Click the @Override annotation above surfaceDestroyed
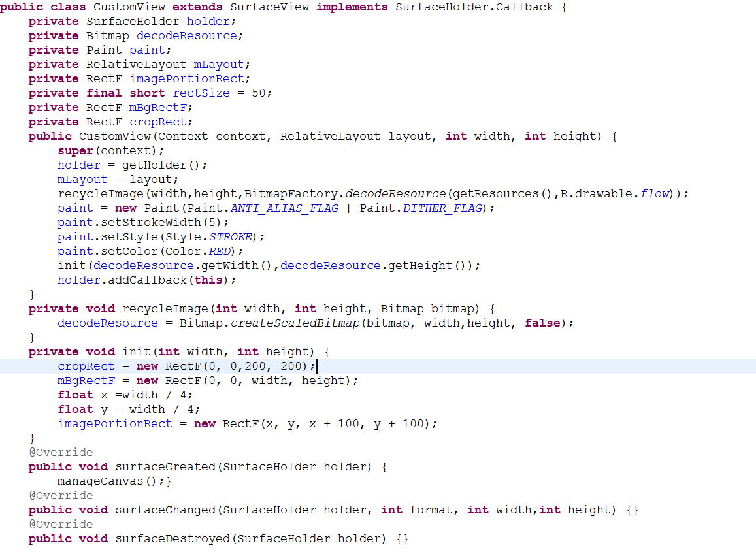The height and width of the screenshot is (552, 756). pyautogui.click(x=61, y=525)
